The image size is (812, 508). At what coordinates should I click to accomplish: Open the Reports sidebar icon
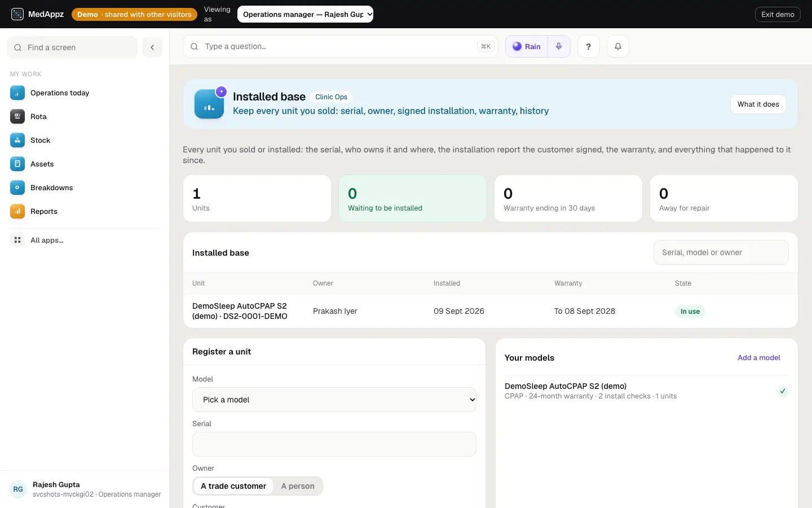pyautogui.click(x=17, y=212)
